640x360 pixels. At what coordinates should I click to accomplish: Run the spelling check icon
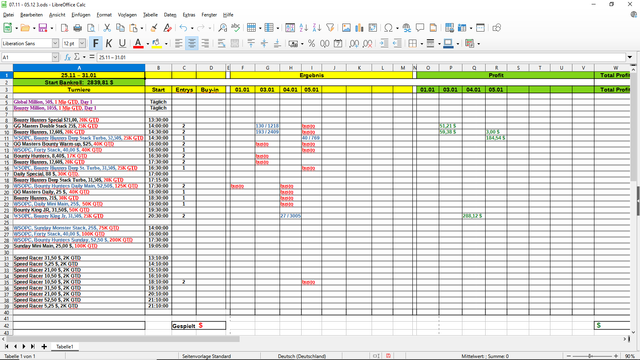pyautogui.click(x=236, y=28)
